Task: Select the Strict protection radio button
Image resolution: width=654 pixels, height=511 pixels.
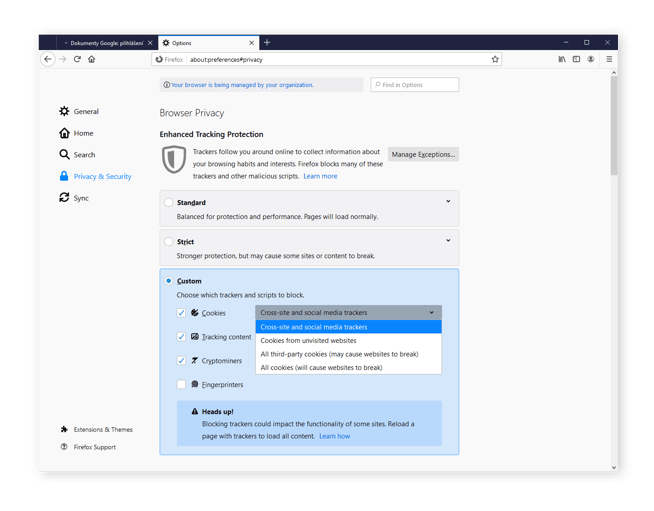Action: [169, 242]
